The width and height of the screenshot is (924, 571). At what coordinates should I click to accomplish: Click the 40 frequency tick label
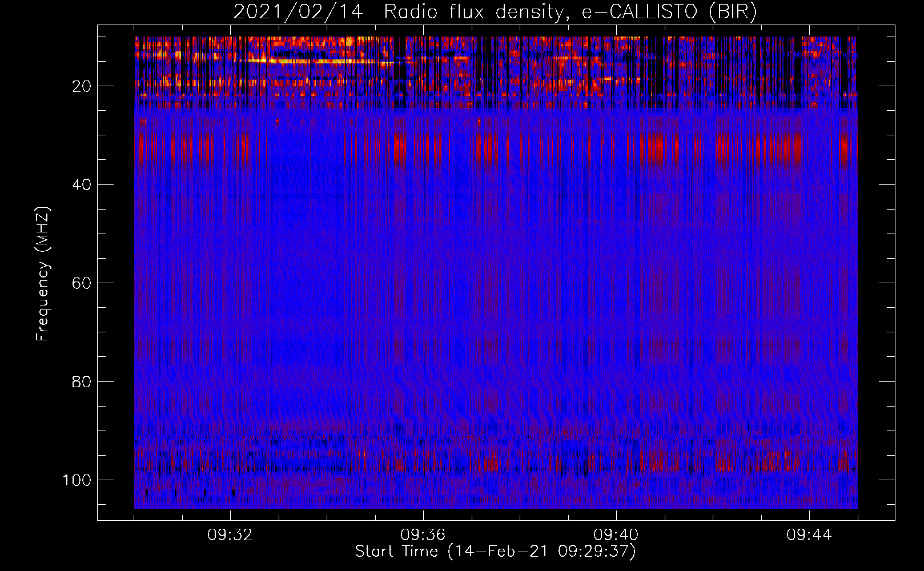point(82,184)
